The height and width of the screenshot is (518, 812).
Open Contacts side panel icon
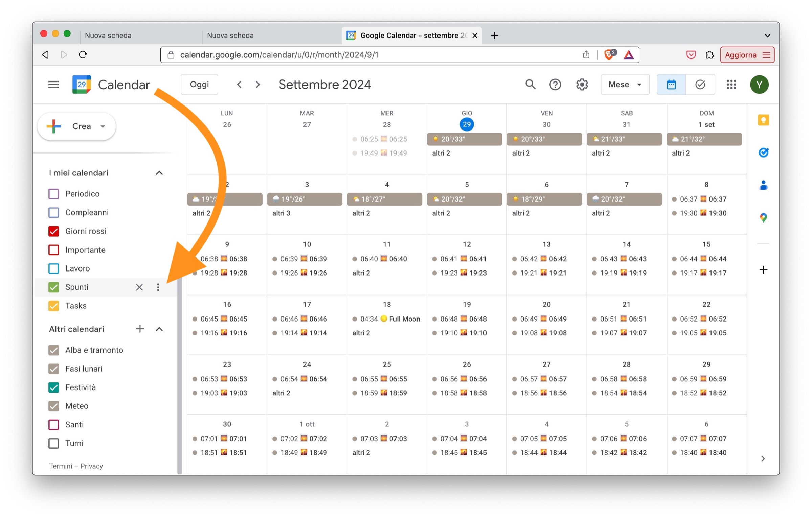pyautogui.click(x=763, y=185)
